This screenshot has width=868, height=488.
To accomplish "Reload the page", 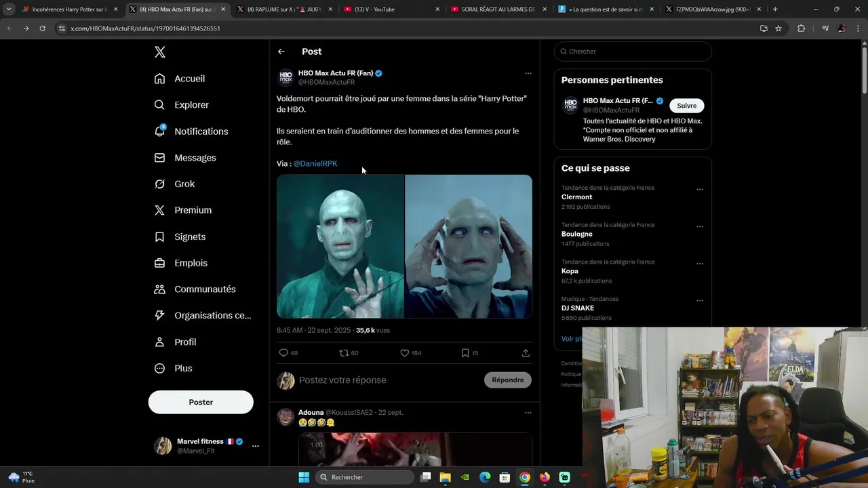I will click(x=42, y=28).
